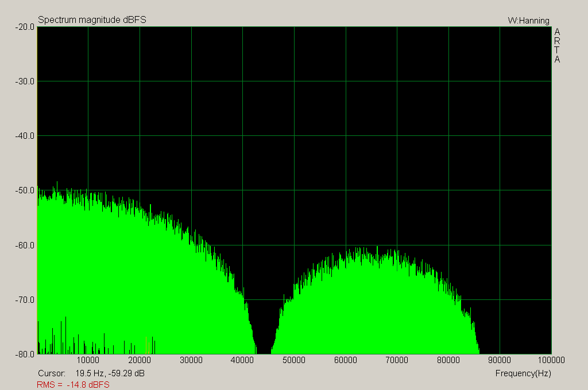Image resolution: width=588 pixels, height=390 pixels.
Task: Click the "-80.0" y-axis label
Action: tap(25, 354)
